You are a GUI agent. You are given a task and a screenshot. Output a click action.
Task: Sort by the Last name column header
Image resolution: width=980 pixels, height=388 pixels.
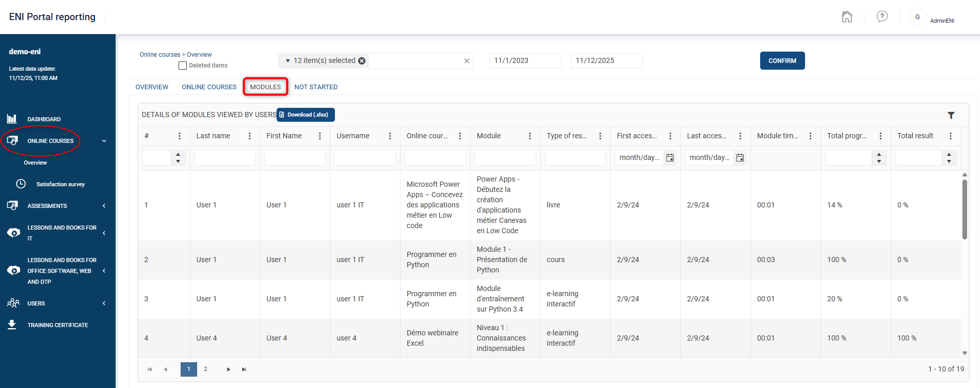coord(213,136)
